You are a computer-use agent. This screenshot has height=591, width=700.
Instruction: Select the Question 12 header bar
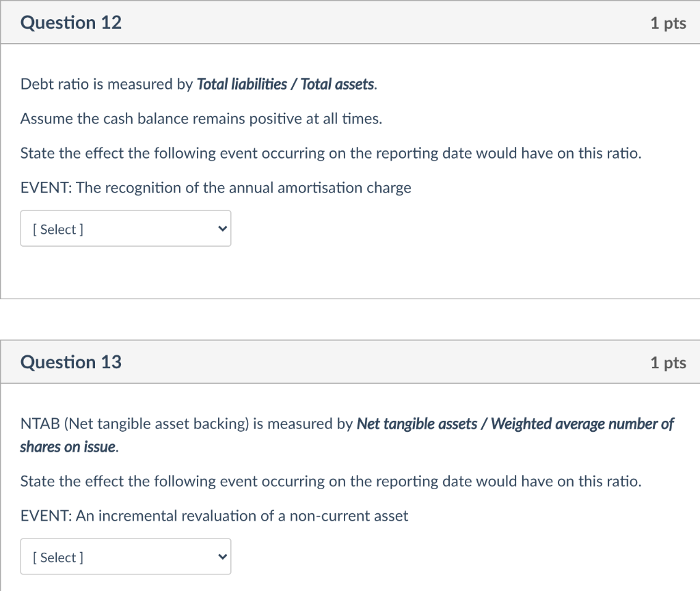tap(350, 22)
